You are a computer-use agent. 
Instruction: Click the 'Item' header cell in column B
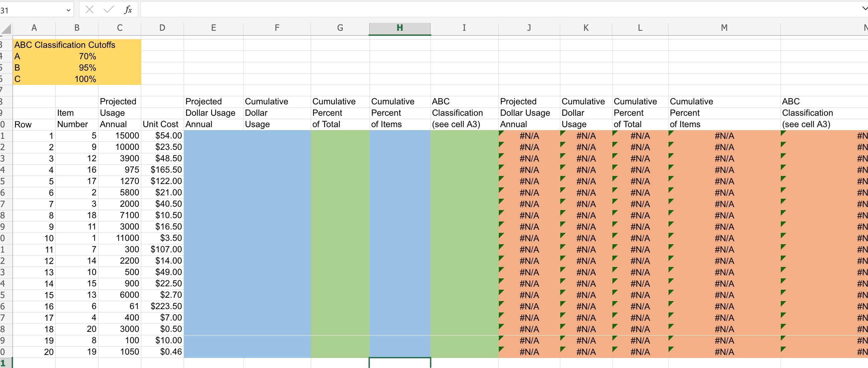[x=77, y=113]
